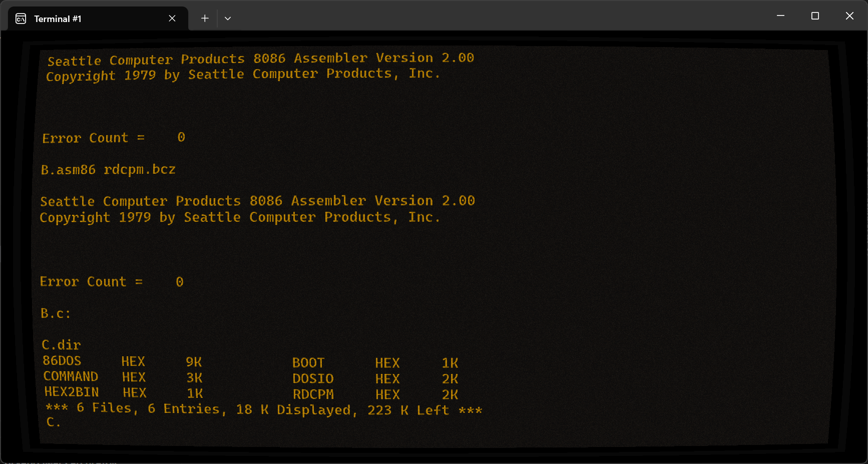
Task: Select the Terminal #1 tab
Action: pyautogui.click(x=98, y=19)
